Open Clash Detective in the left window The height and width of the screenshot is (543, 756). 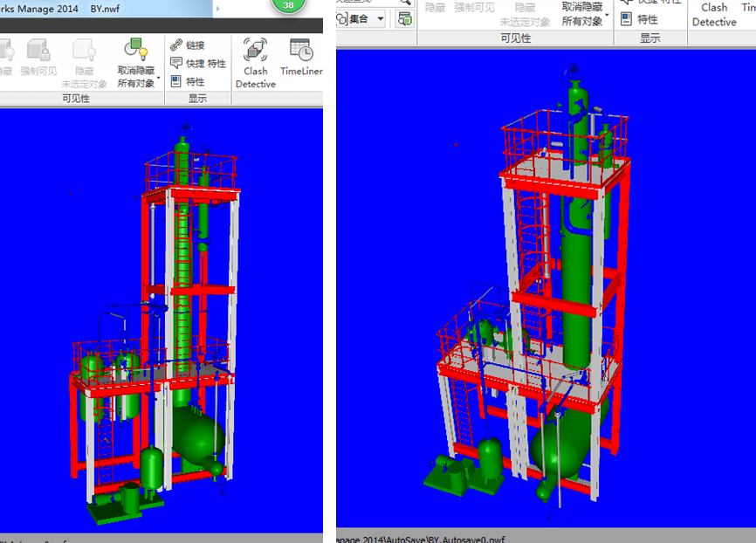(x=255, y=61)
